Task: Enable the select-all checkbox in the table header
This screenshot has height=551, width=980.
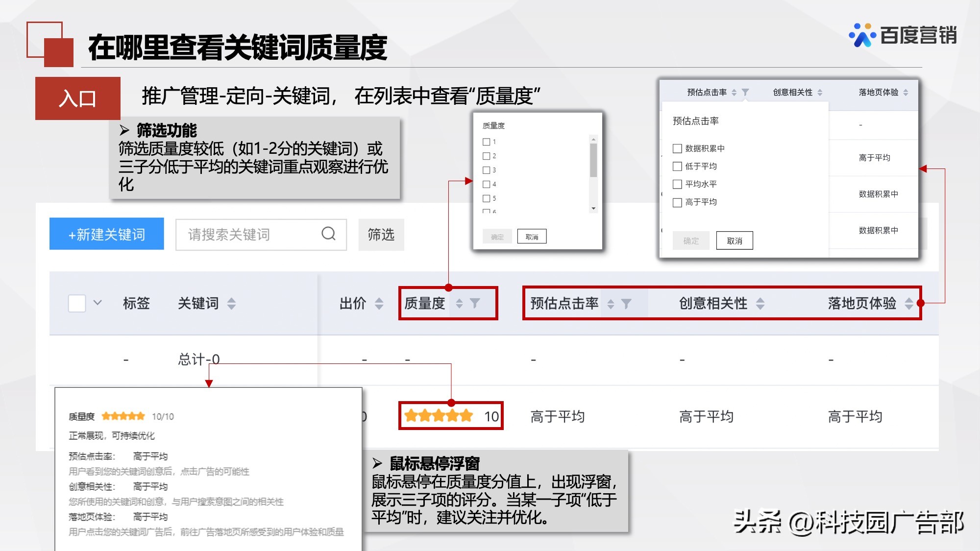Action: 76,304
